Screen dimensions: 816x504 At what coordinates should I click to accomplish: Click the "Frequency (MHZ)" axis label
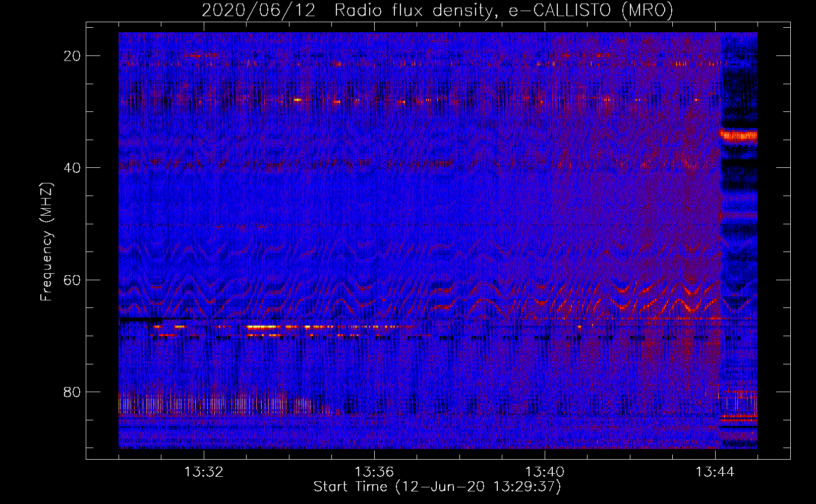46,242
